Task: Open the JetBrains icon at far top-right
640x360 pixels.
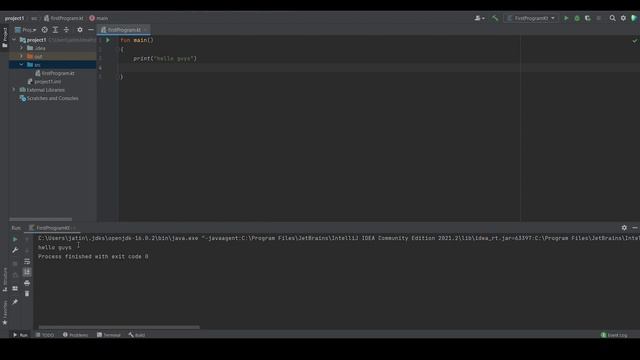Action: (x=634, y=18)
